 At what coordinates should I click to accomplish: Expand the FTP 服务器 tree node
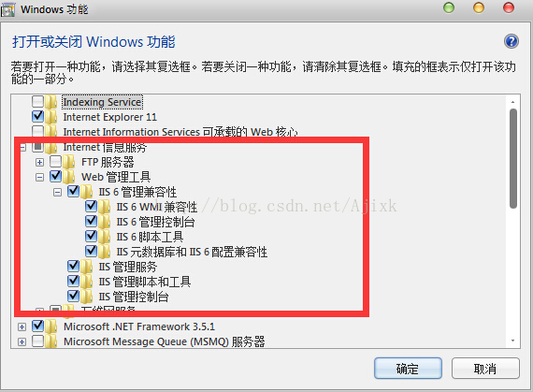point(40,162)
